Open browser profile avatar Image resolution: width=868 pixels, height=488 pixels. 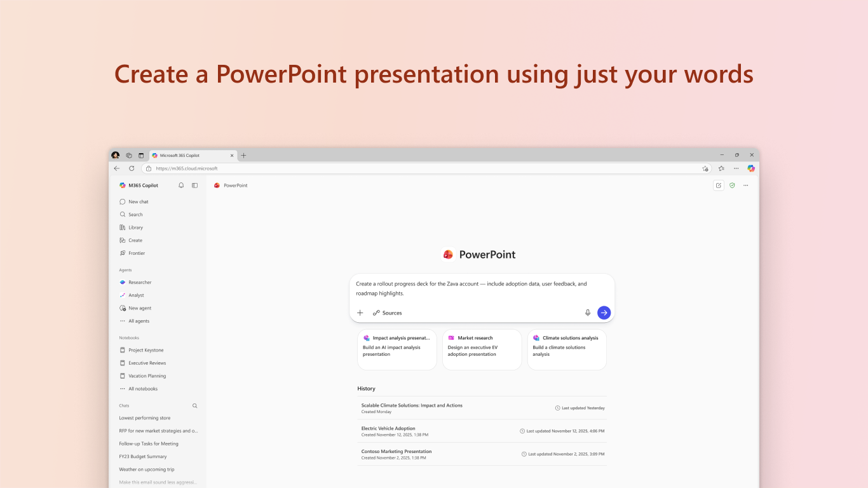(x=115, y=155)
